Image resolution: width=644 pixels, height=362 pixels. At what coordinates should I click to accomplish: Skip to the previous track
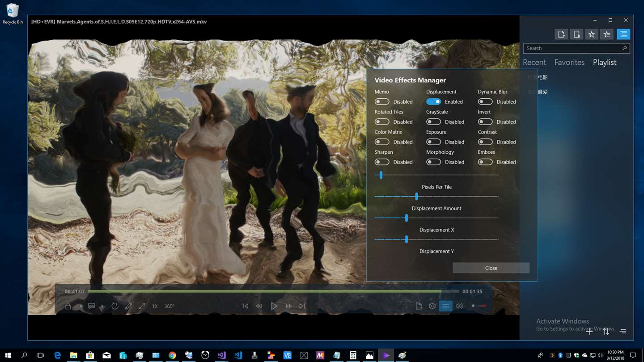245,306
